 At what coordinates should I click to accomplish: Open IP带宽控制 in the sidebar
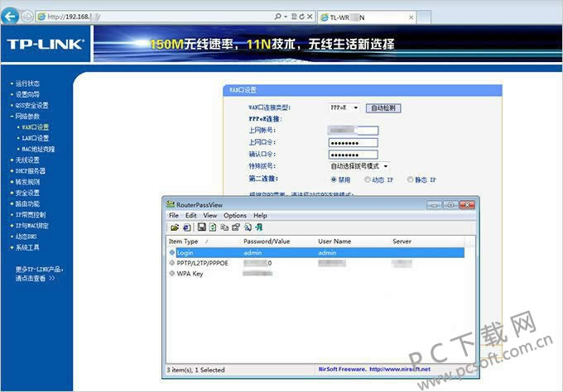click(x=31, y=215)
